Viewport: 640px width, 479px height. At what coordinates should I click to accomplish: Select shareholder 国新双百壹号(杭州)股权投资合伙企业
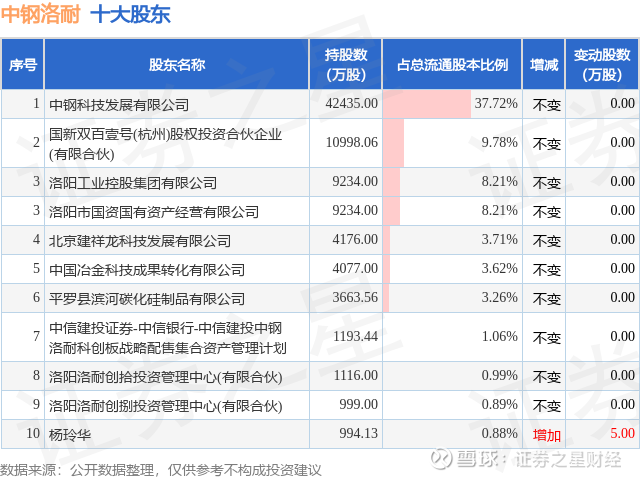click(165, 144)
